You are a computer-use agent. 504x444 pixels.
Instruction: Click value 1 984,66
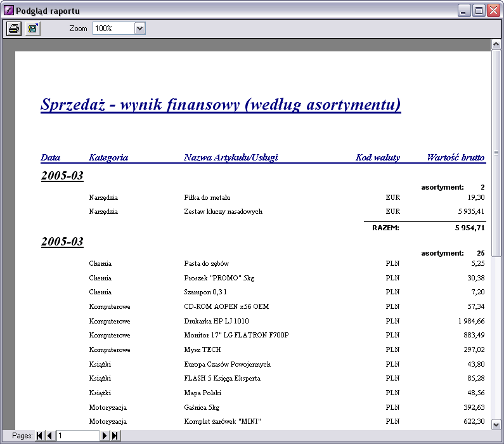click(471, 321)
